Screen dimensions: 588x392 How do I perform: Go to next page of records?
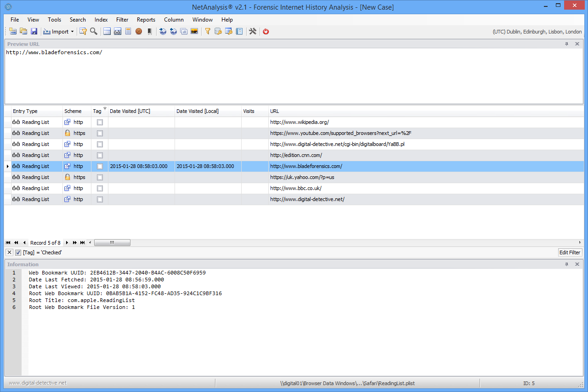pos(74,242)
